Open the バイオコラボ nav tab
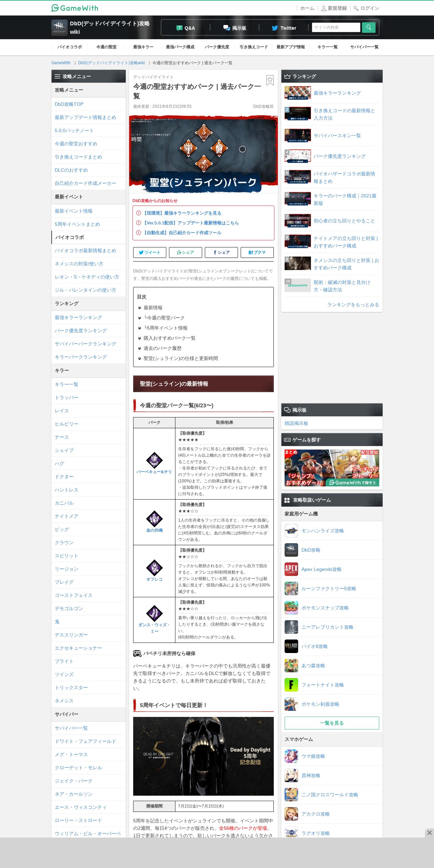 70,47
